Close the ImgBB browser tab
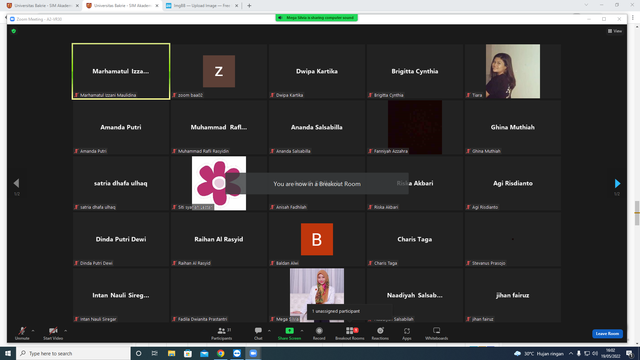Screen dimensions: 640x360 point(236,6)
